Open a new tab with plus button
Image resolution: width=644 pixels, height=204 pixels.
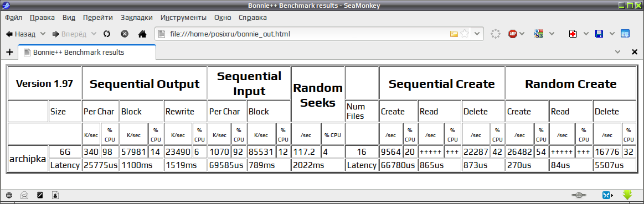pyautogui.click(x=9, y=52)
